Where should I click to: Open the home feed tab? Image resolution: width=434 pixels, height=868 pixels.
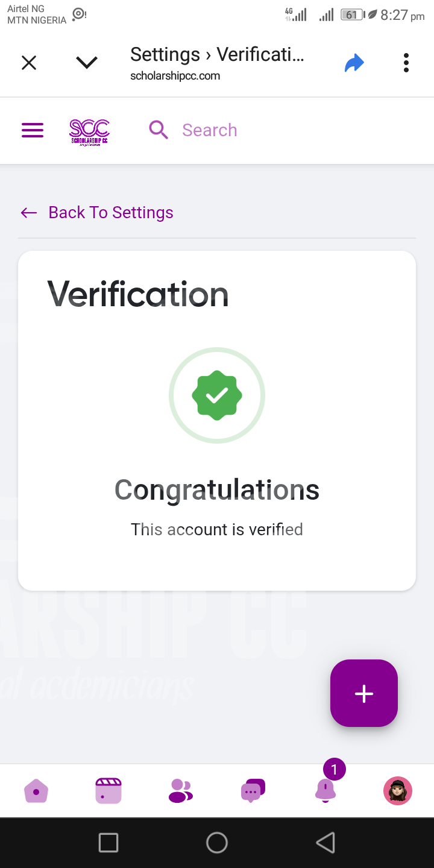click(x=36, y=791)
